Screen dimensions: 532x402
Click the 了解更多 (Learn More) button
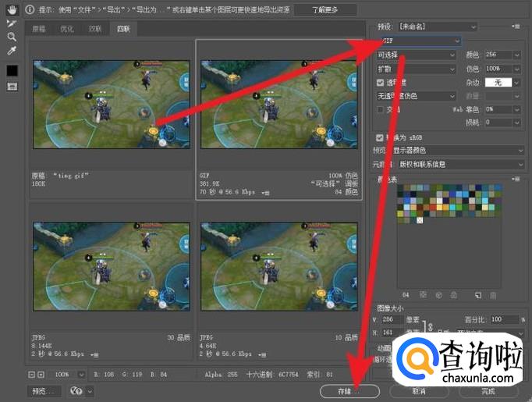tap(325, 10)
